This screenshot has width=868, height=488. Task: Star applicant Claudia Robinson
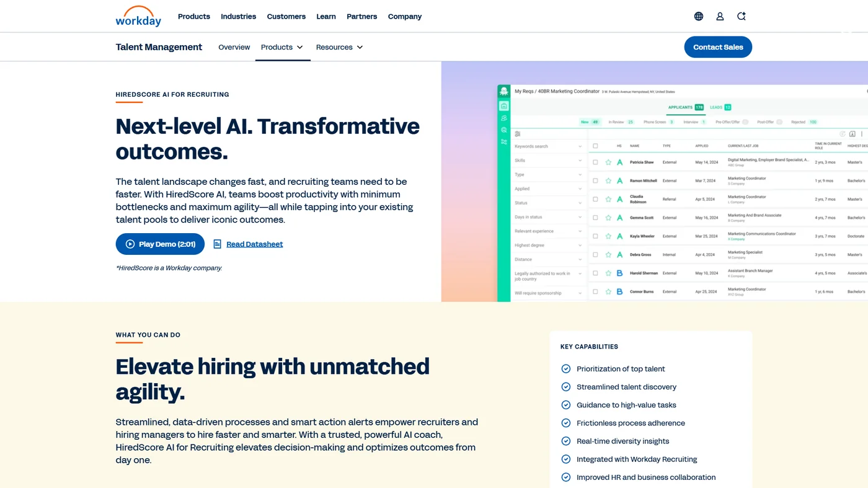click(x=608, y=200)
